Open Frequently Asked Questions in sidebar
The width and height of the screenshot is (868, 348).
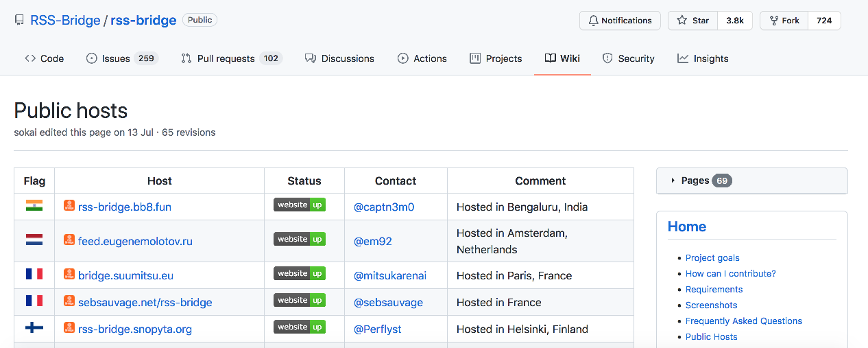click(743, 321)
